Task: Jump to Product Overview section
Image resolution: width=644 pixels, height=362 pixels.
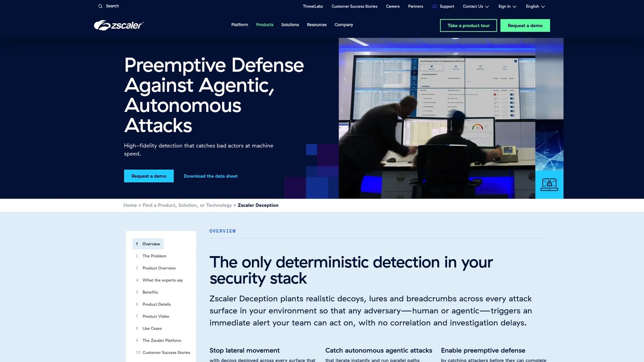Action: point(159,268)
